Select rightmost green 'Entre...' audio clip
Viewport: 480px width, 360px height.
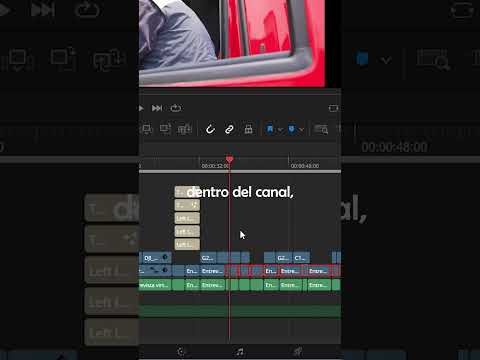click(x=319, y=285)
